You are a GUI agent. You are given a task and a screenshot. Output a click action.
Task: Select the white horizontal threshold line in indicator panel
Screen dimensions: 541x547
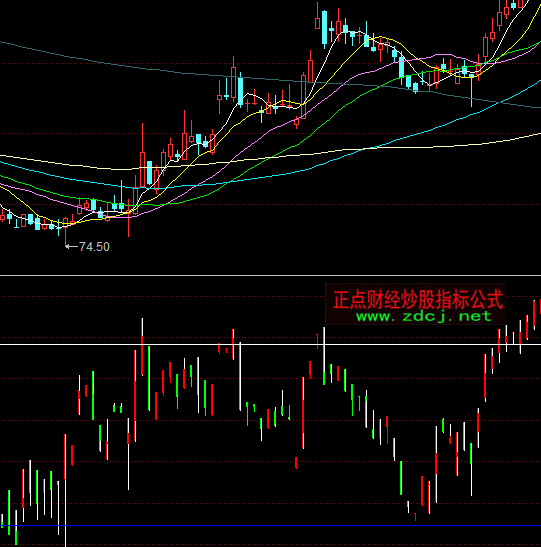[270, 344]
